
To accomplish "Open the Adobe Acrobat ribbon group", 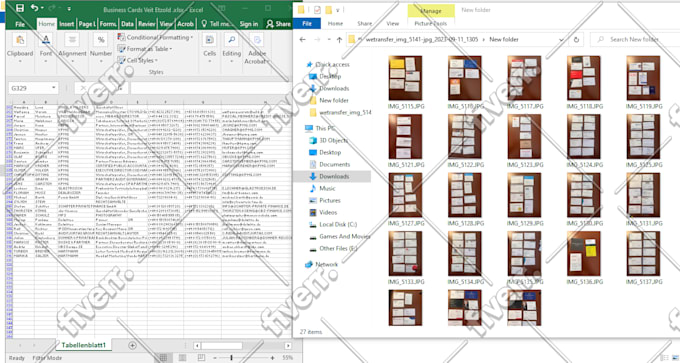I will (x=257, y=50).
